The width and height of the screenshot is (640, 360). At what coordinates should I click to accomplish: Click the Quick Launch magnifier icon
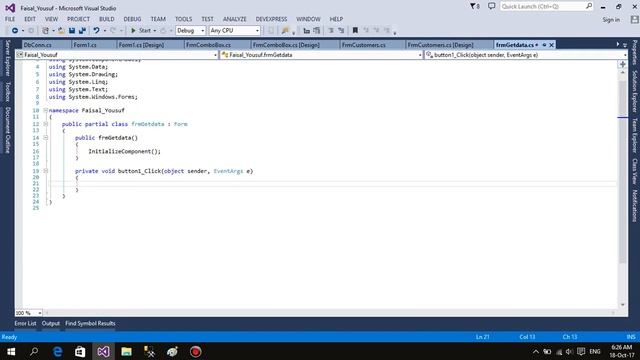(x=589, y=6)
